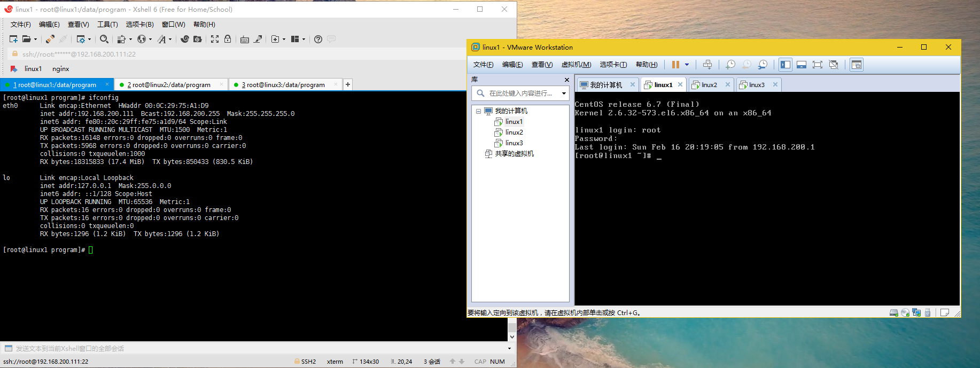Open the compose bar dropdown arrow in Xshell
The image size is (980, 368).
[509, 348]
